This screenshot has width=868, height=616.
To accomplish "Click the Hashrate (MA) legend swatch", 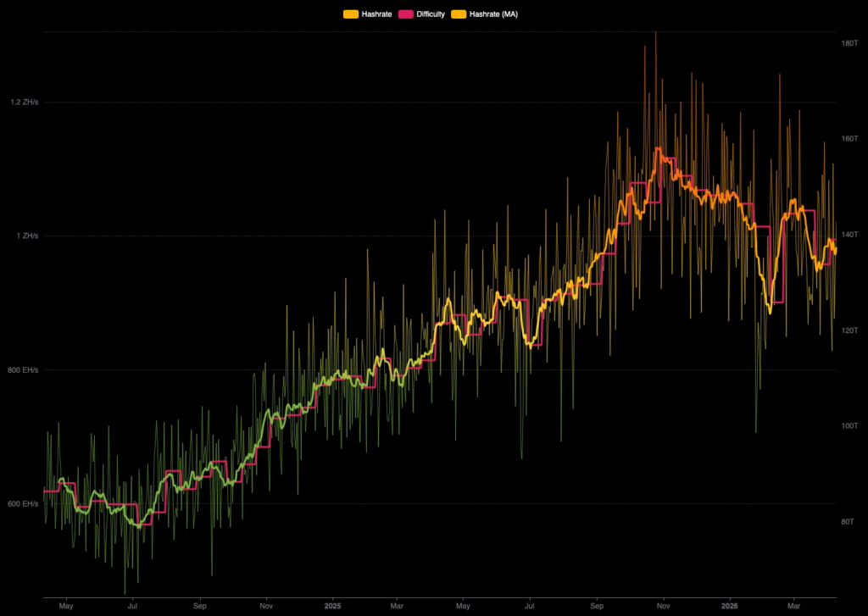I will (459, 14).
